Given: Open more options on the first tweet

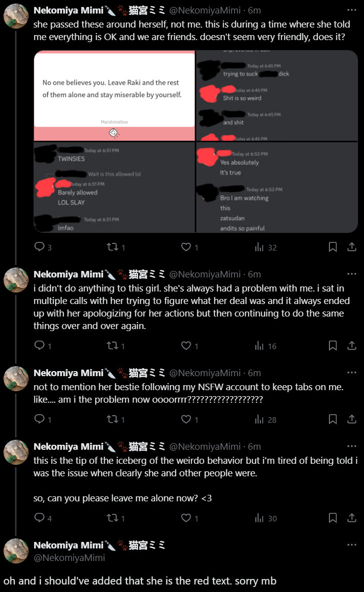Looking at the screenshot, I should pos(351,10).
